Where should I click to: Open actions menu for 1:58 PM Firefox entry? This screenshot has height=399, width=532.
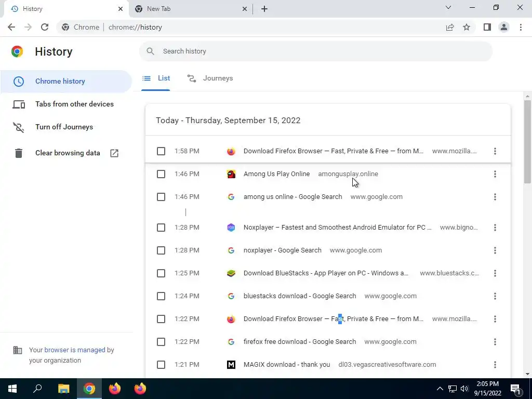click(x=495, y=151)
